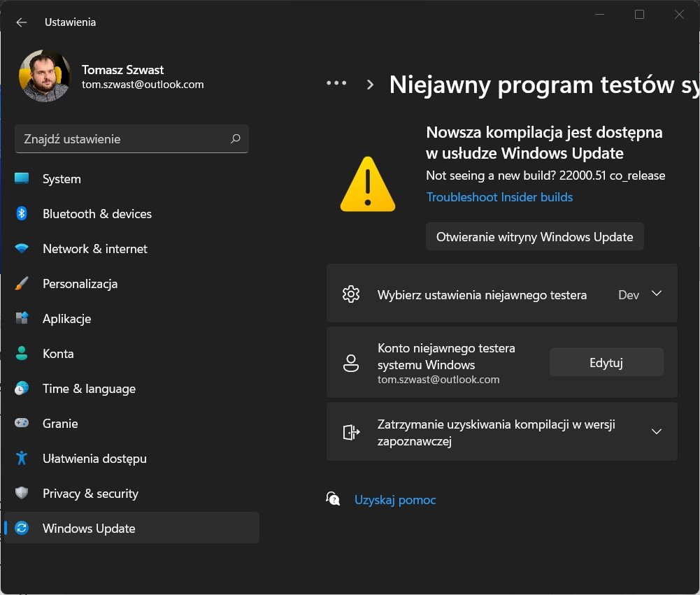Screen dimensions: 700x595
Task: Click the help chat bubble icon
Action: tap(333, 499)
